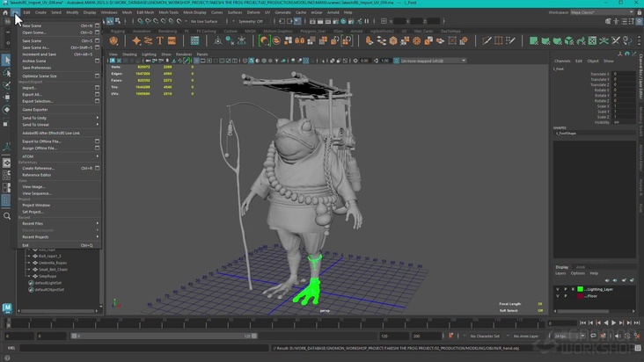The height and width of the screenshot is (362, 644).
Task: Click the leftmost layer editor arrow icon
Action: click(x=607, y=280)
